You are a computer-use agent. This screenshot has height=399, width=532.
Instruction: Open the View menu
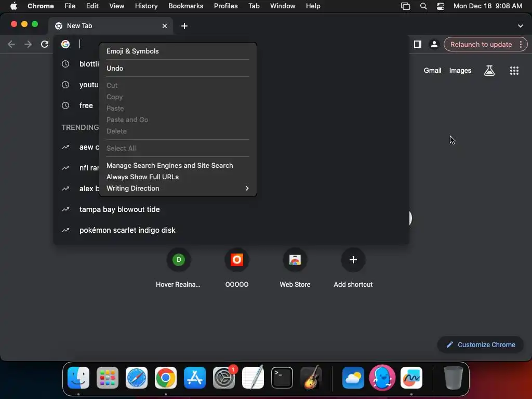116,6
